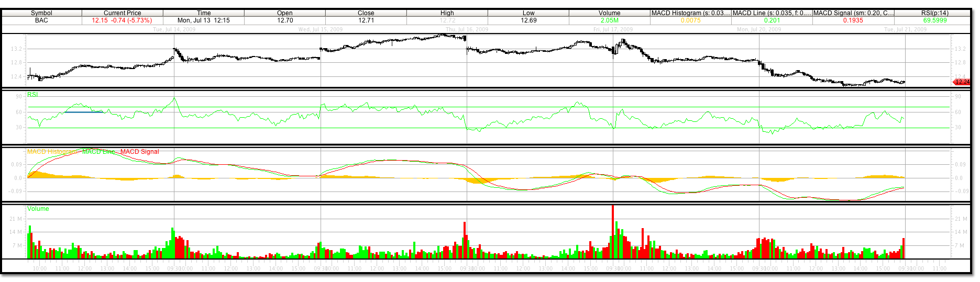Click the RSI(p:14) column header
Viewport: 980px width, 282px height.
coord(934,13)
